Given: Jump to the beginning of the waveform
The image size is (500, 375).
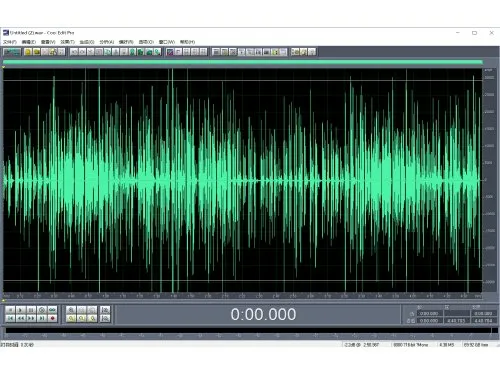Looking at the screenshot, I should tap(10, 318).
